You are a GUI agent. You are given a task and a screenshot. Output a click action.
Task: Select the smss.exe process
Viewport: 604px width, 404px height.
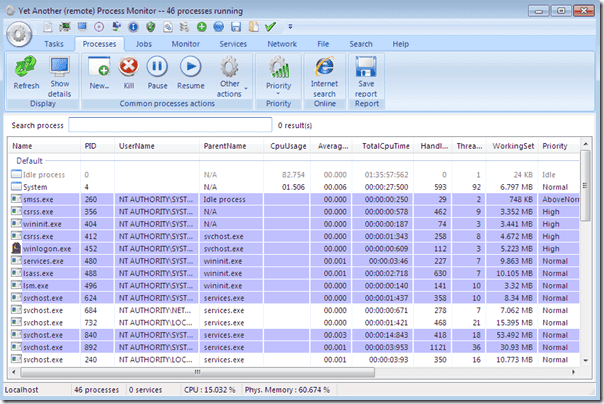294,199
